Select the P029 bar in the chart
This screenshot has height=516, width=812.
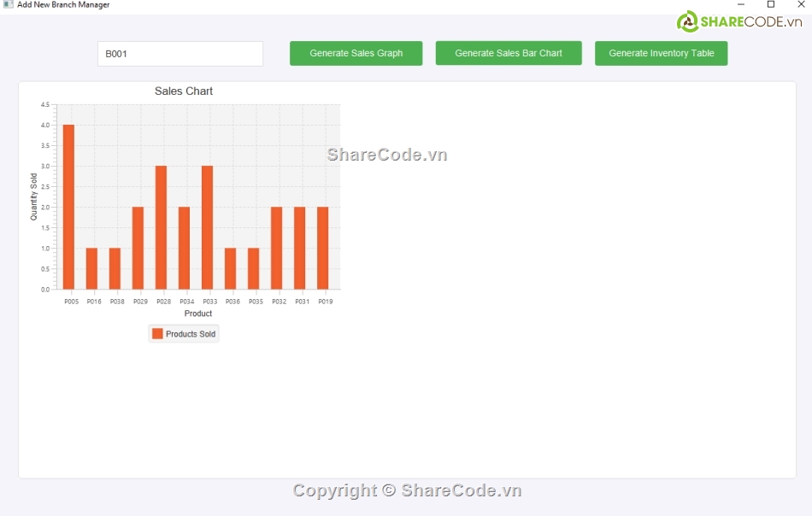[138, 249]
